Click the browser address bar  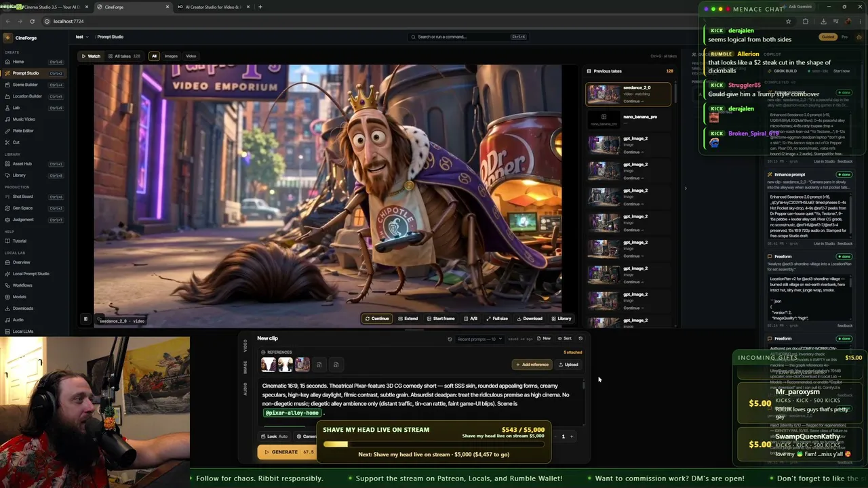(x=407, y=21)
